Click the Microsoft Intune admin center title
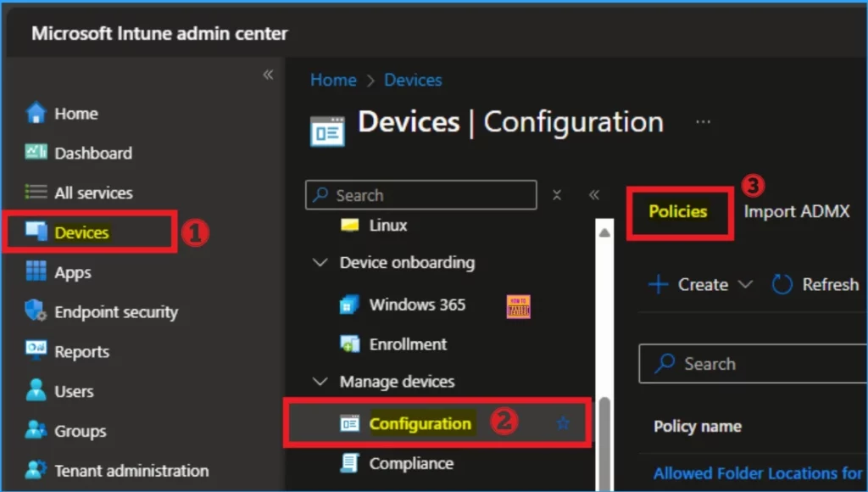 159,34
